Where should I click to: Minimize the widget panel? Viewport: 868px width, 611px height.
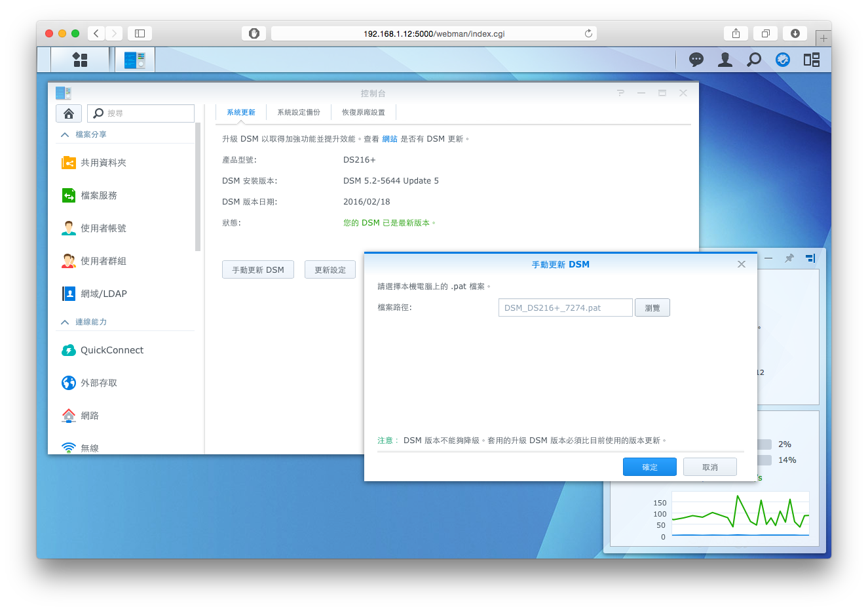(x=768, y=258)
